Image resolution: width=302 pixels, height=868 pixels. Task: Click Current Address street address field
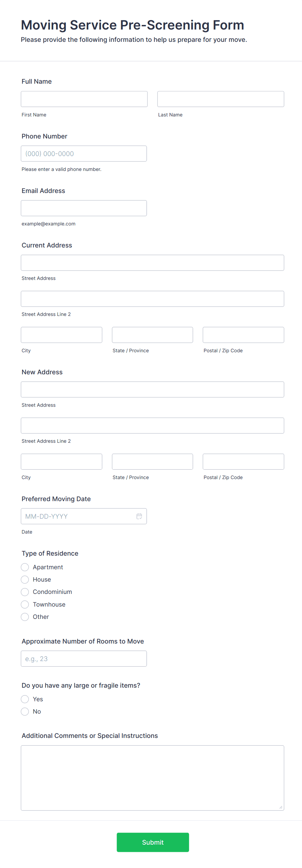(152, 263)
